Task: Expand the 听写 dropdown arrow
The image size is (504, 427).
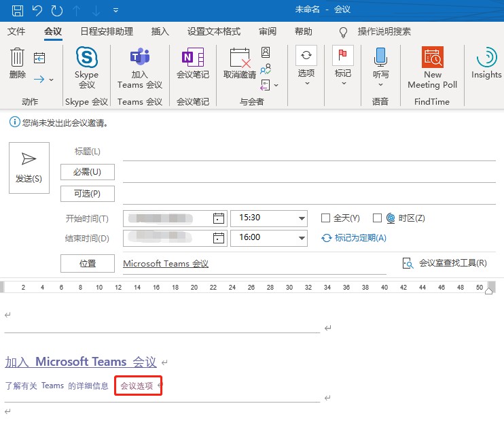Action: point(380,84)
